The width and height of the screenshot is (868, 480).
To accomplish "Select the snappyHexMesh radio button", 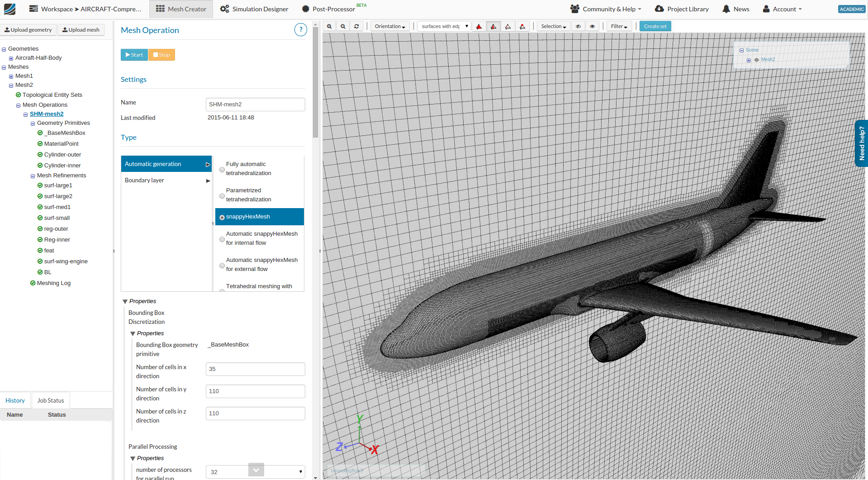I will (x=222, y=217).
